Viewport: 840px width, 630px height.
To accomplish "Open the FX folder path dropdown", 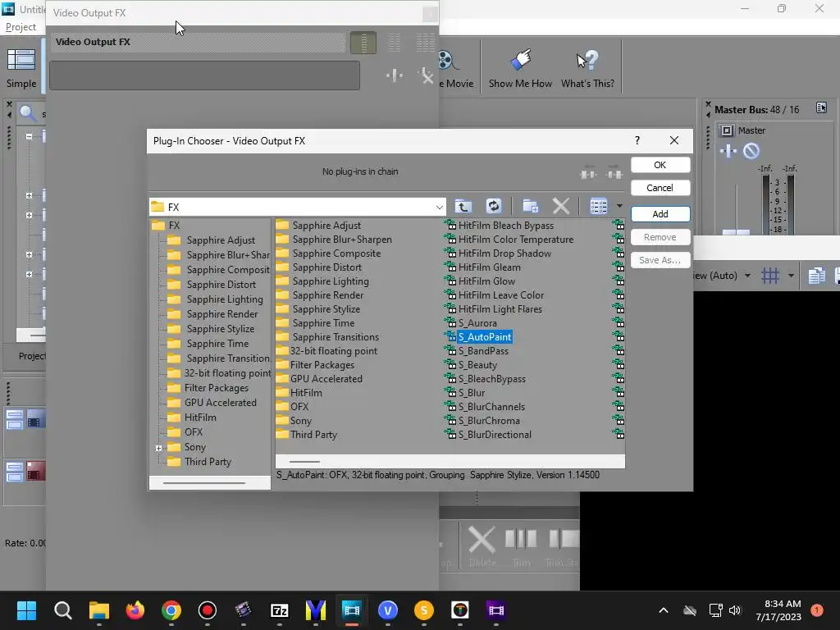I will (440, 208).
